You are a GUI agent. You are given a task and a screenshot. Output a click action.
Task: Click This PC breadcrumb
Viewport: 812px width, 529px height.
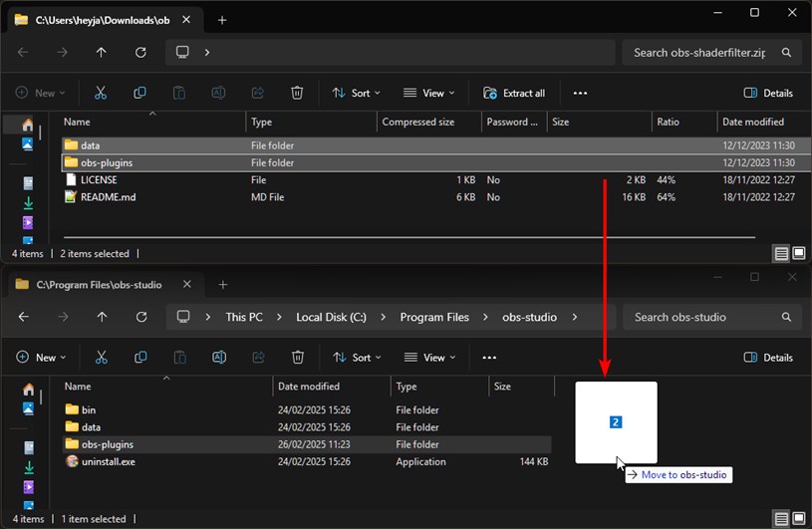(244, 317)
